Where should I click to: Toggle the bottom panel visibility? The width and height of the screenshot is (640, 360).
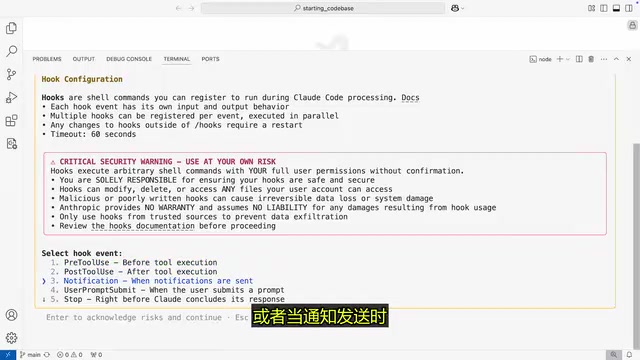coord(616,8)
